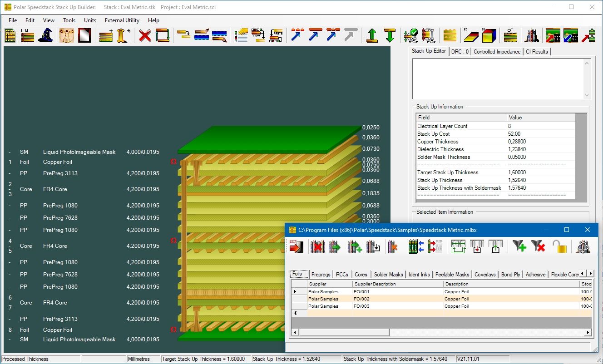The width and height of the screenshot is (603, 364).
Task: Switch to the Prepregs tab
Action: pyautogui.click(x=321, y=274)
